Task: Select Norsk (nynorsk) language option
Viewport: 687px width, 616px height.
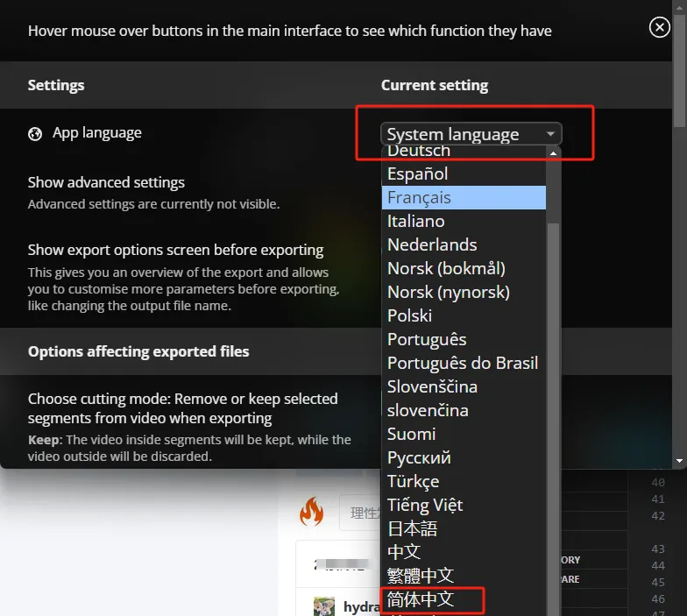Action: (464, 293)
